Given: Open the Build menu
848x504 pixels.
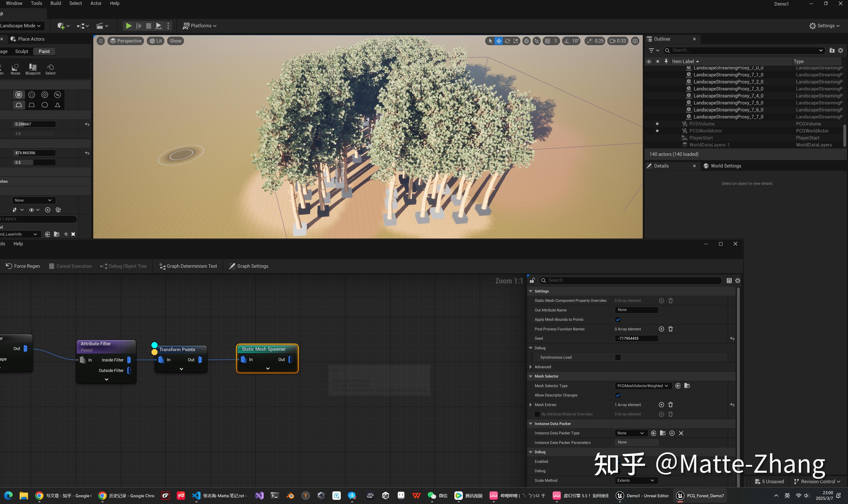Looking at the screenshot, I should point(55,3).
